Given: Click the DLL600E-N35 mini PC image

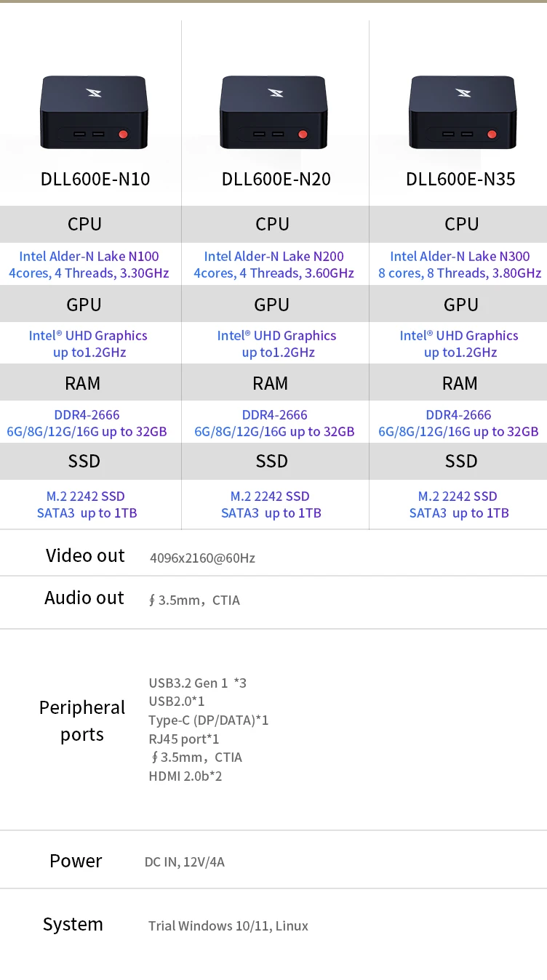Looking at the screenshot, I should point(463,113).
